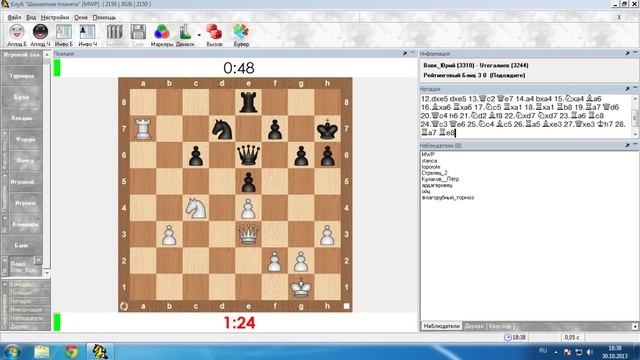Flip the board with rotate icon

point(124,306)
